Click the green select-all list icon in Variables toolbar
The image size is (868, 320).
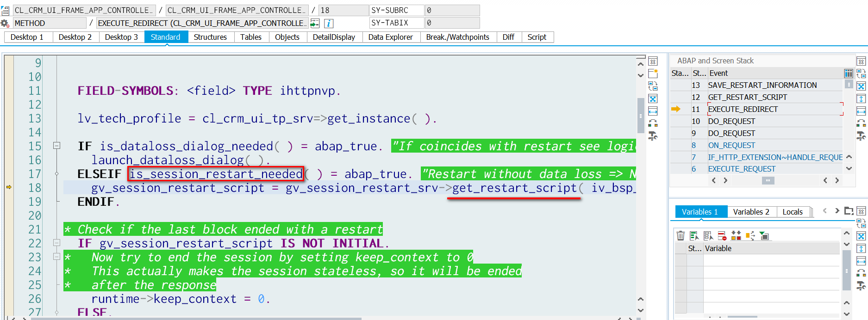(x=694, y=236)
